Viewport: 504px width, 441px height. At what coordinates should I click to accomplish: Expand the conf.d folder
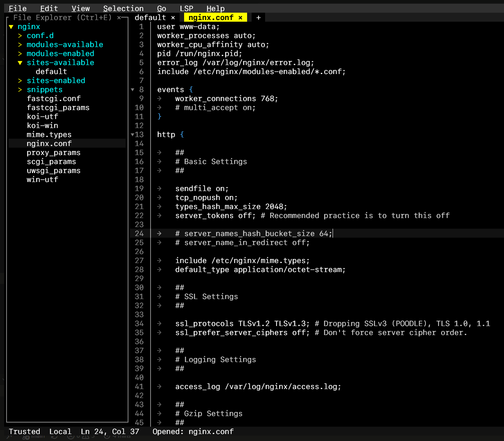(20, 36)
